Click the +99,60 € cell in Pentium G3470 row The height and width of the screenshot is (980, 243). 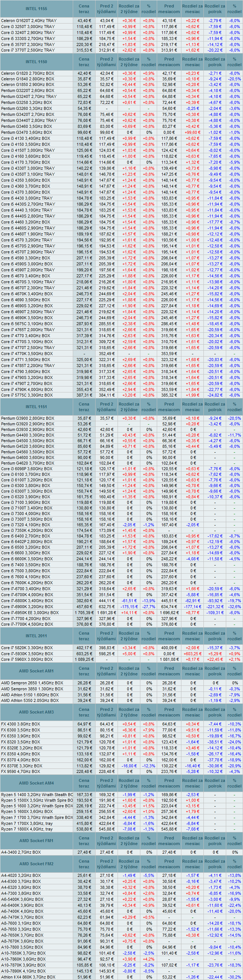pyautogui.click(x=193, y=132)
